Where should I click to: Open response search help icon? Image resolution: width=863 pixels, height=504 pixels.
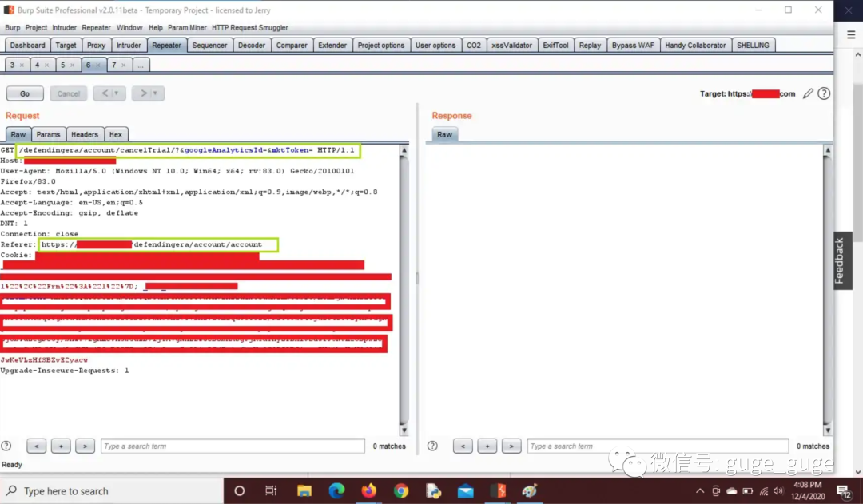[x=432, y=446]
